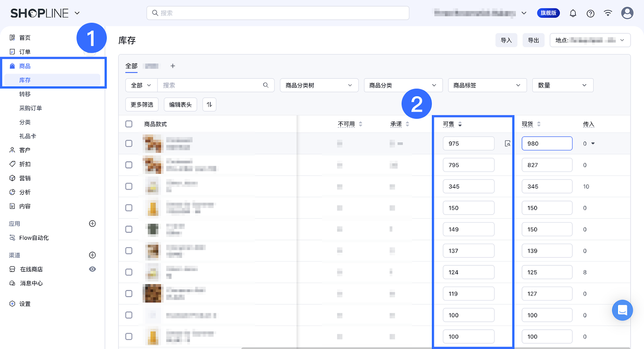The height and width of the screenshot is (349, 644).
Task: Click the 现货 input field showing 980
Action: point(547,144)
